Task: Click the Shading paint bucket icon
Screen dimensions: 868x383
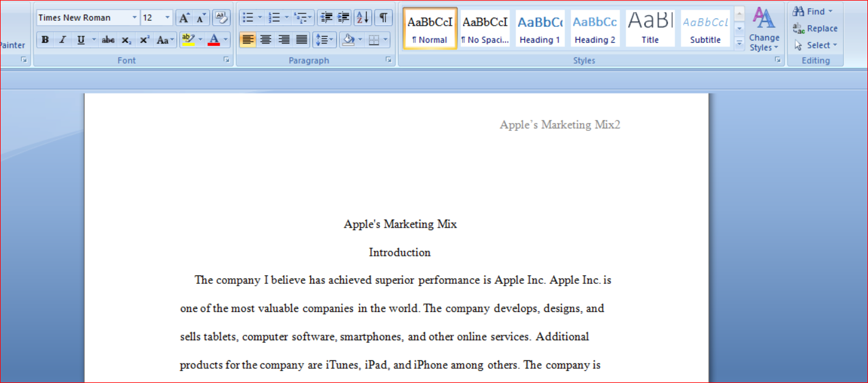Action: pos(349,40)
